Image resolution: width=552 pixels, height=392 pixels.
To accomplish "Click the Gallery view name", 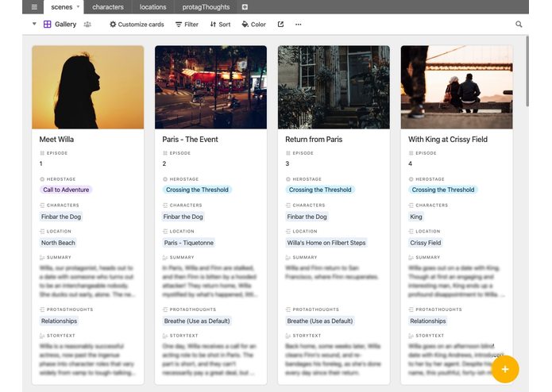I will click(x=65, y=25).
